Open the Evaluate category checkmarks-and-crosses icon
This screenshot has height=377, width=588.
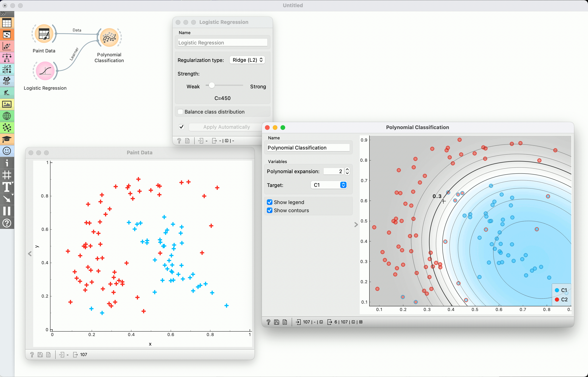coord(7,69)
